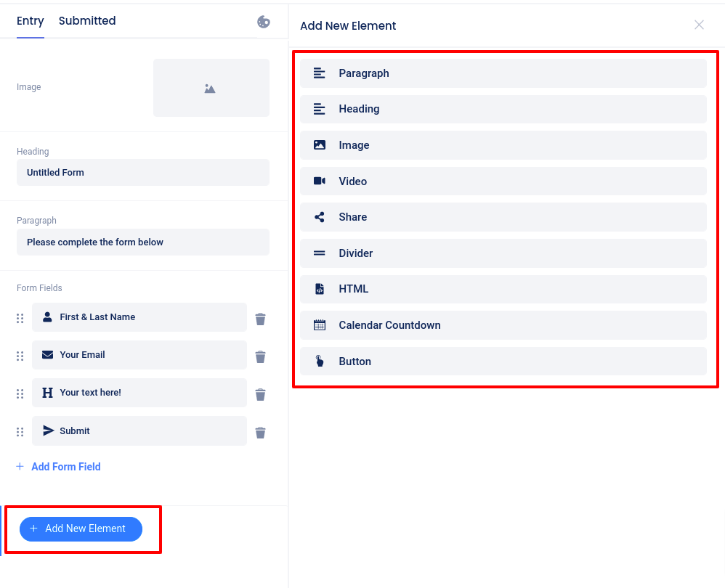The image size is (725, 588).
Task: Click the Add New Element button
Action: 81,529
